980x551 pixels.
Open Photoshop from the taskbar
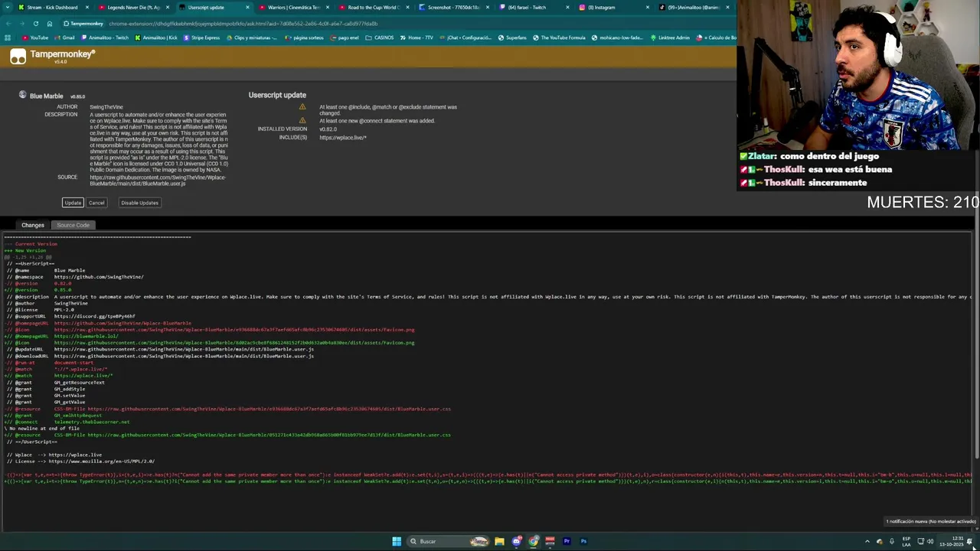coord(583,541)
